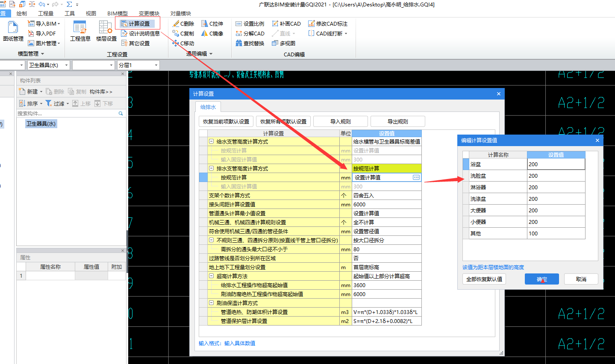Click 支架个数计算方式 四舍五入 cell

click(x=386, y=195)
